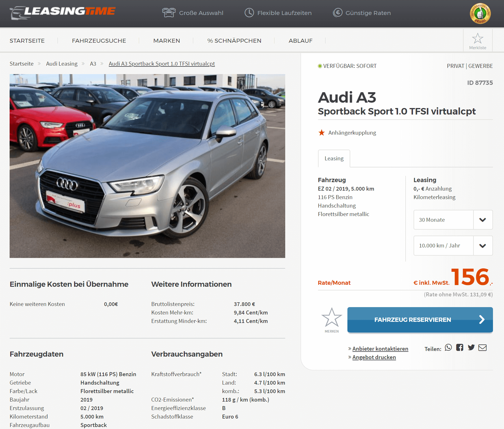Open MARKEN menu item
Viewport: 504px width, 429px height.
point(166,41)
